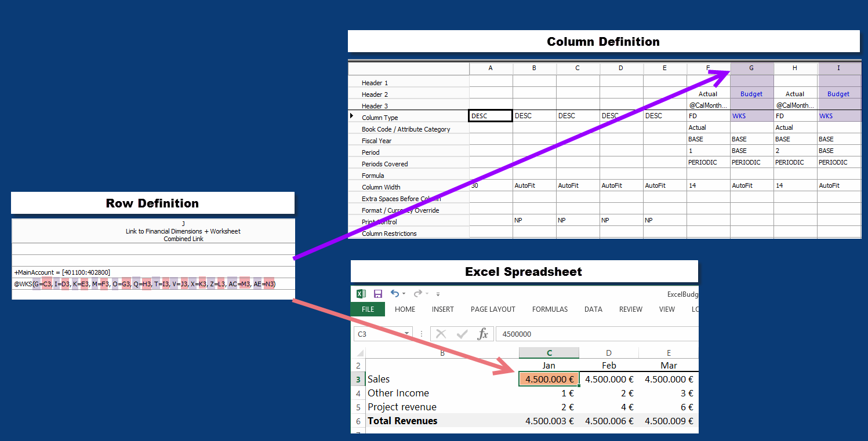
Task: Click the Cancel X in formula bar
Action: pos(441,334)
